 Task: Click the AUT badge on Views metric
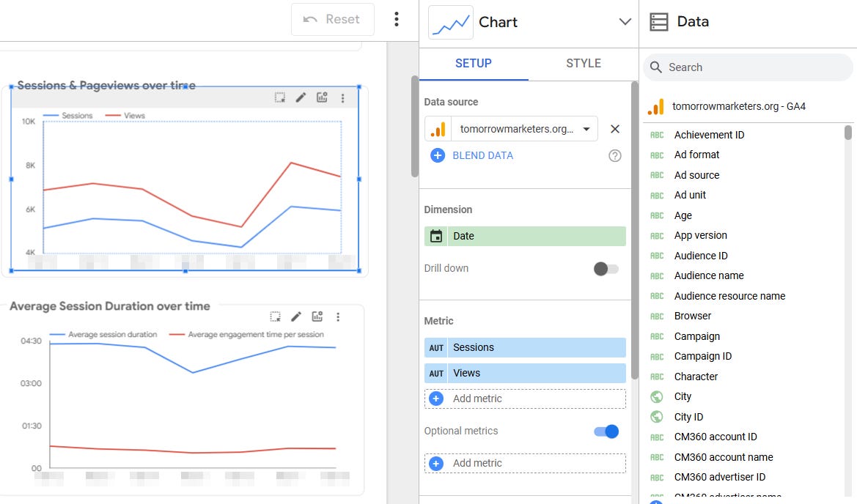pyautogui.click(x=436, y=374)
